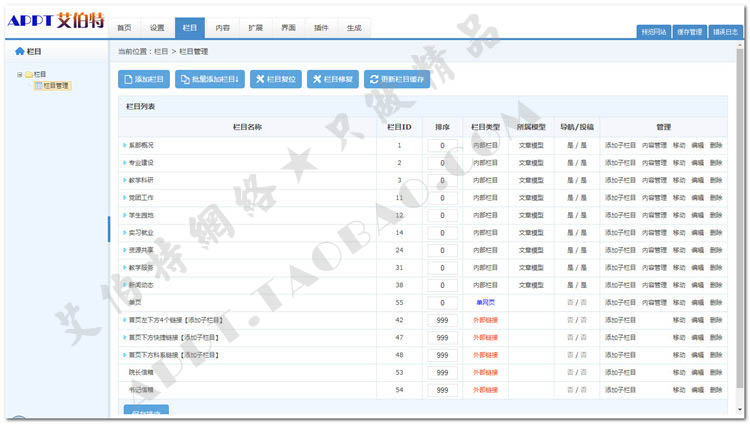Click the leftmost blue button above the scrollbar

653,32
